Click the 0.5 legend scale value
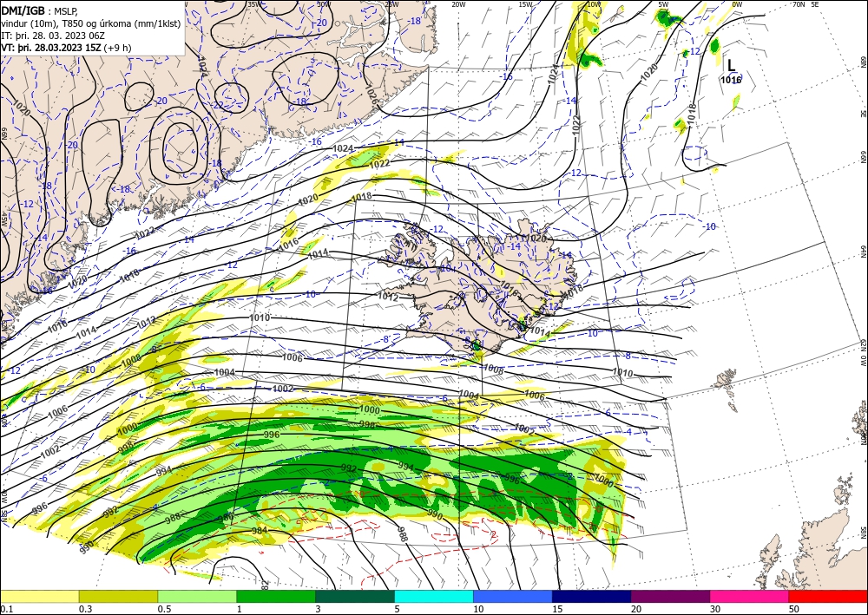This screenshot has width=868, height=615. (x=164, y=609)
